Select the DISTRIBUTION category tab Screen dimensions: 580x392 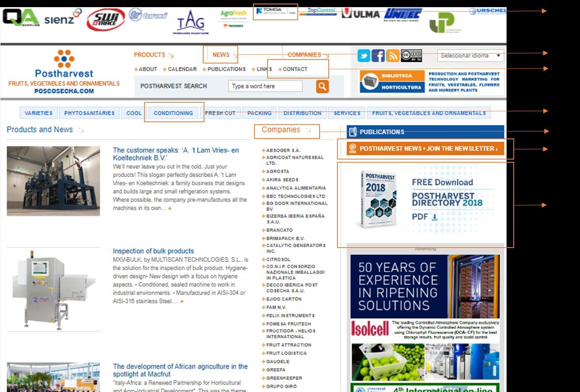coord(303,113)
